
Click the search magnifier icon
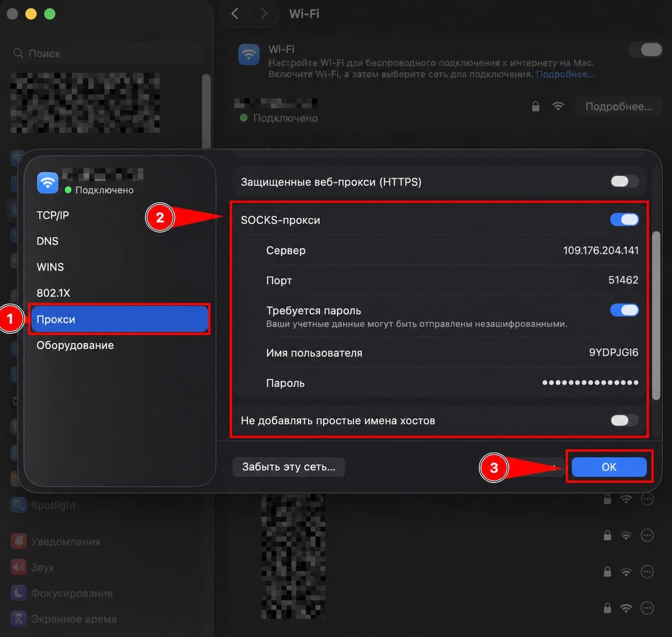point(18,53)
